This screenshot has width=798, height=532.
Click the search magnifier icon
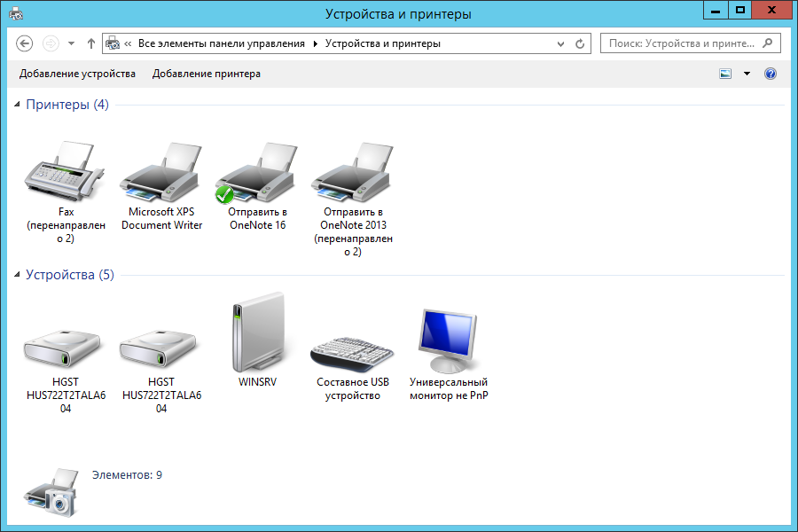[768, 43]
